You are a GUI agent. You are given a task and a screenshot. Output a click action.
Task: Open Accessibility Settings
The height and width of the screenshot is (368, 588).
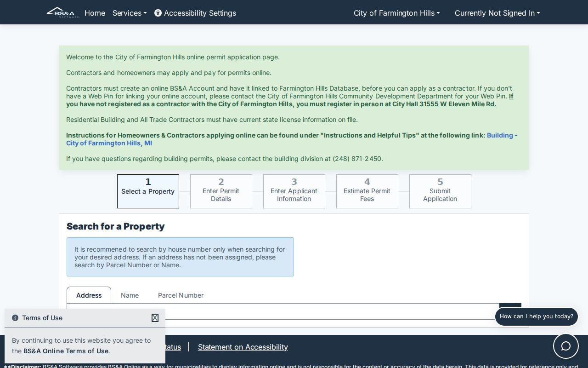pos(195,13)
